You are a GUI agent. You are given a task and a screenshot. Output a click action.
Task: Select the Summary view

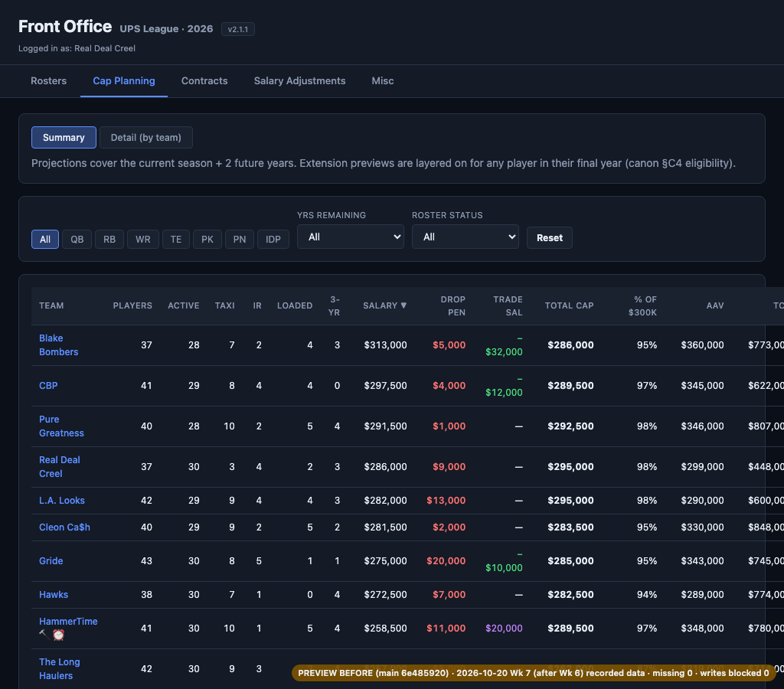(64, 138)
